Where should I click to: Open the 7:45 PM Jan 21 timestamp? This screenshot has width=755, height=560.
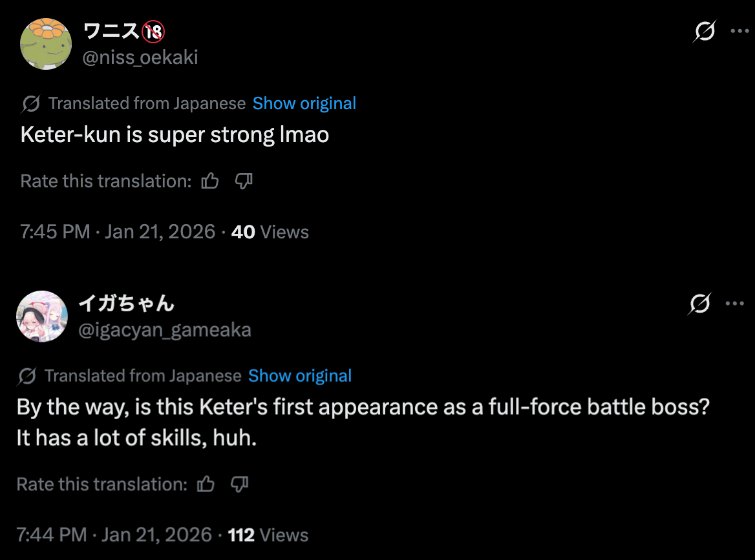pyautogui.click(x=118, y=232)
